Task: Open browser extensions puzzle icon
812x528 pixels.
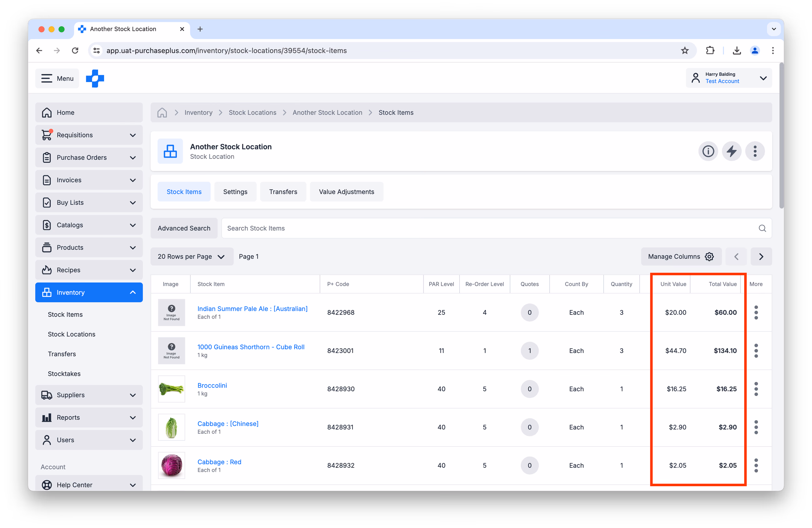Action: (710, 51)
